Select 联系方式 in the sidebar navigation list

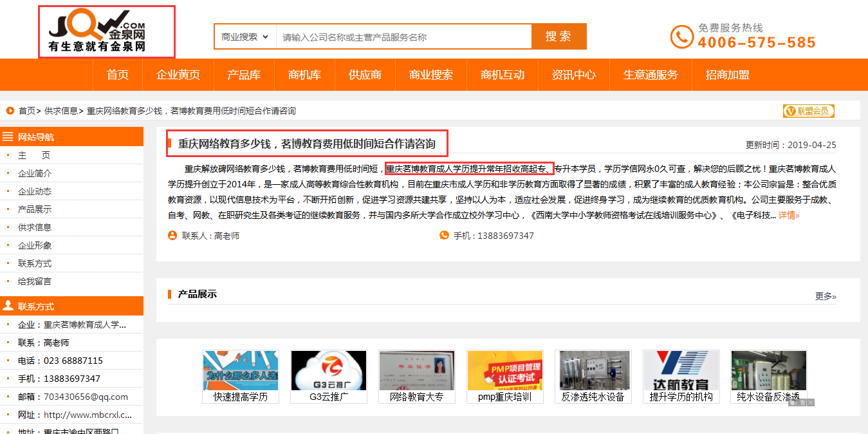click(35, 263)
